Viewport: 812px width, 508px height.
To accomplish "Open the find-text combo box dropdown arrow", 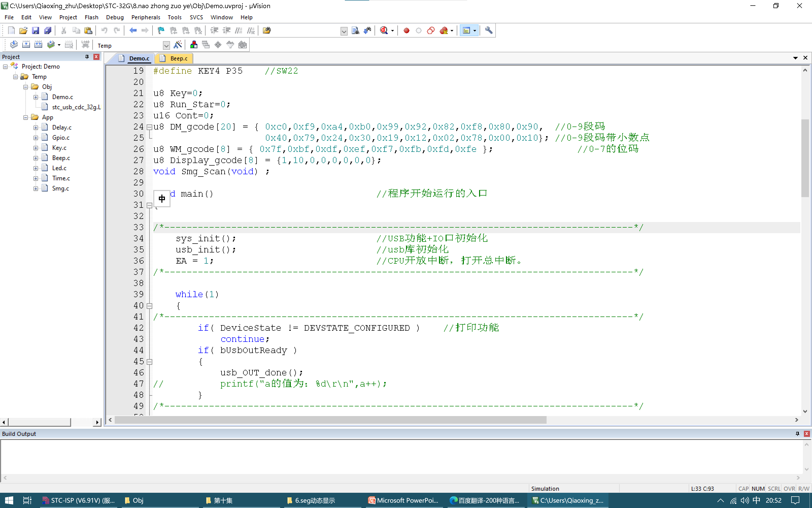I will point(344,31).
